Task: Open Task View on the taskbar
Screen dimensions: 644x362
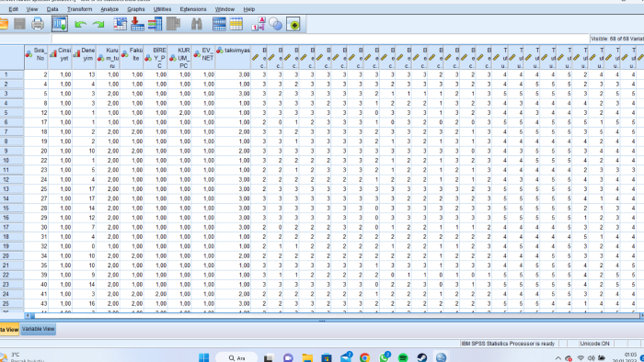Action: tap(269, 358)
